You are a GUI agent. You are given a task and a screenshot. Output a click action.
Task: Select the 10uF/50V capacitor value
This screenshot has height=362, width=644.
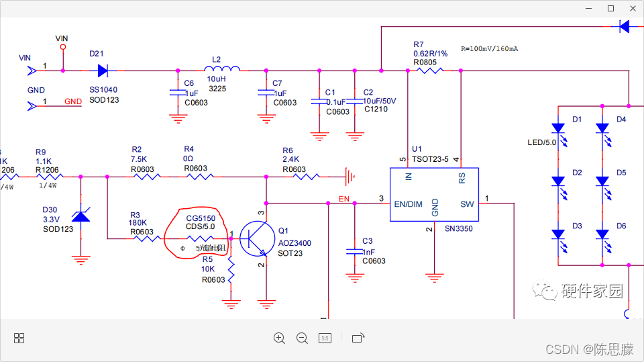click(380, 101)
